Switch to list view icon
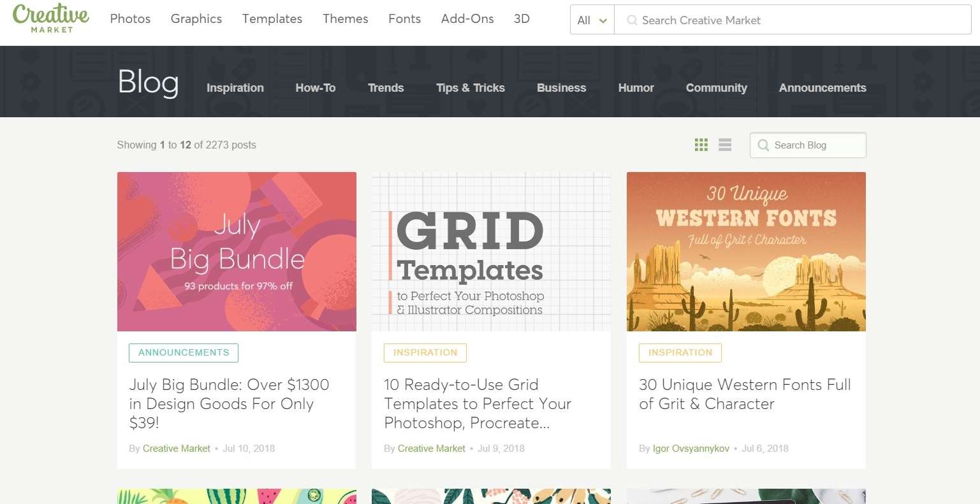Image resolution: width=980 pixels, height=504 pixels. coord(725,145)
